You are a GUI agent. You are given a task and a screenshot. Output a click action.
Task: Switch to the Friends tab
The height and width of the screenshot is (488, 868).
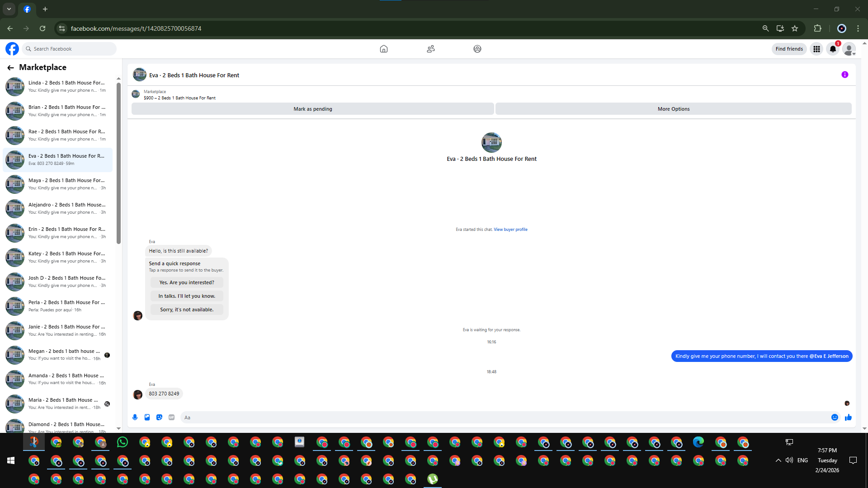tap(430, 49)
